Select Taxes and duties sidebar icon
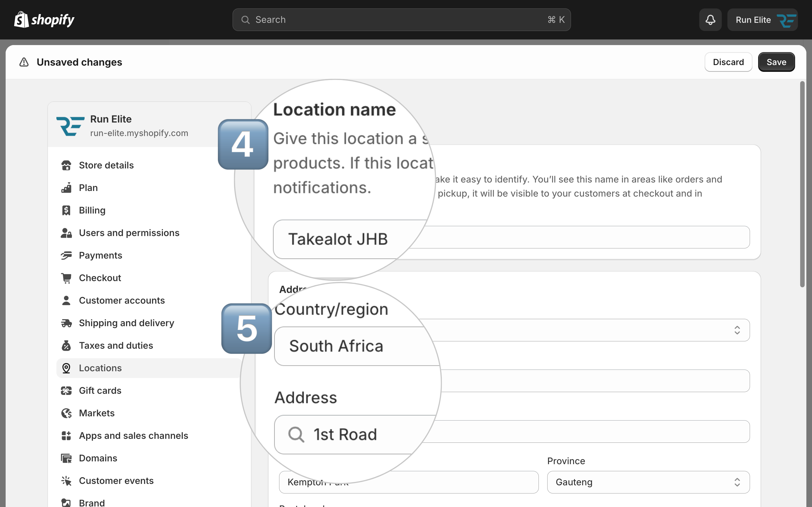 pyautogui.click(x=66, y=345)
